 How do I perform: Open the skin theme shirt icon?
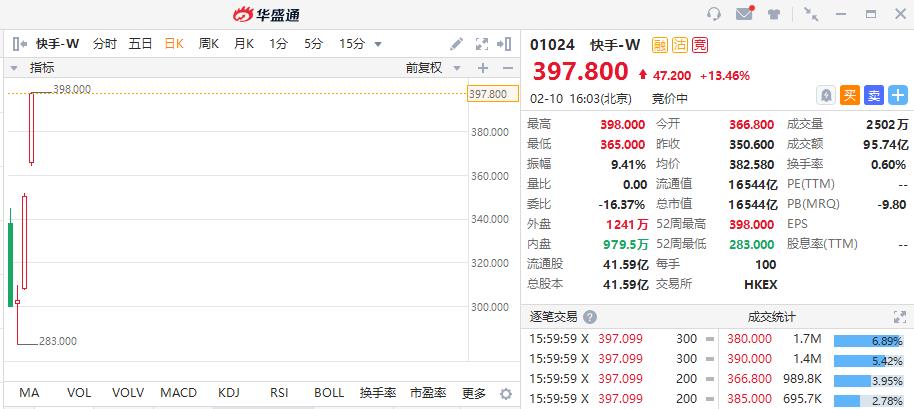click(774, 15)
